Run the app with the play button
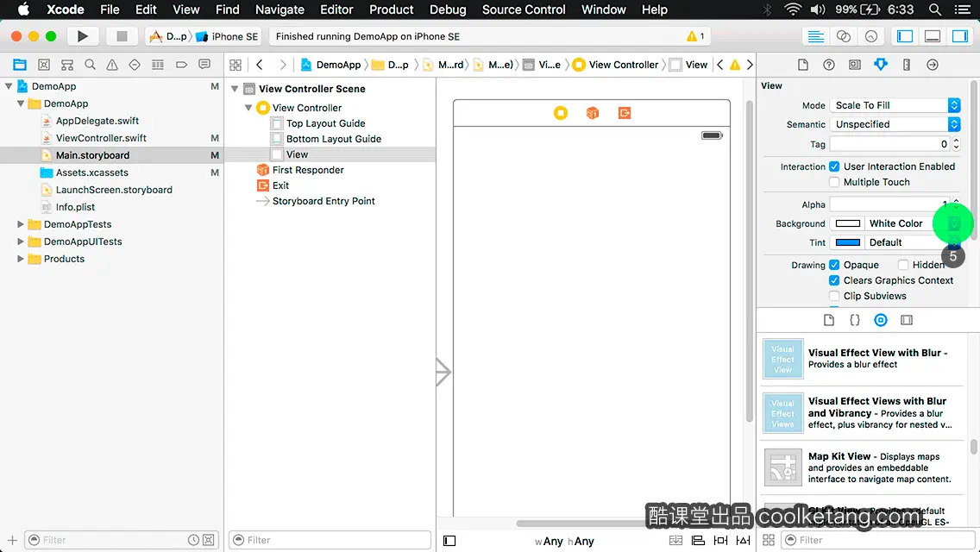Image resolution: width=980 pixels, height=552 pixels. tap(83, 36)
